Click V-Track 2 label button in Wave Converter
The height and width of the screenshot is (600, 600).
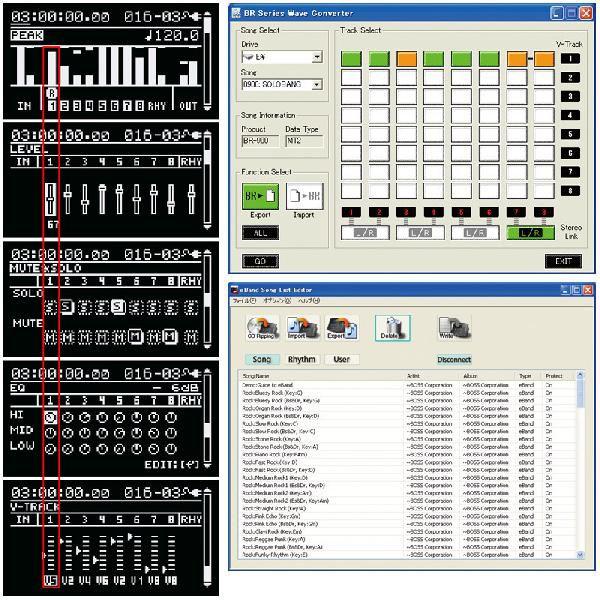pyautogui.click(x=570, y=78)
